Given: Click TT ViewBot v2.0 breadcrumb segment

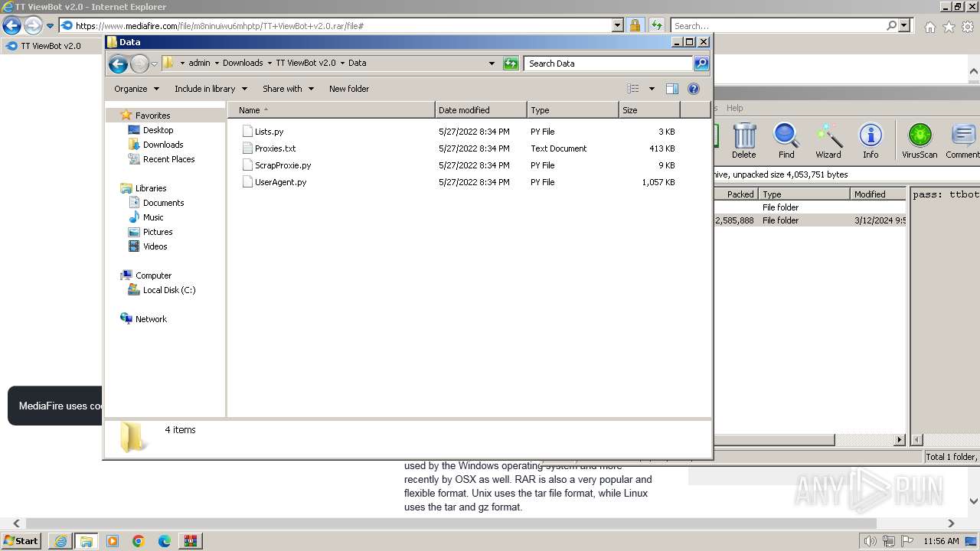Looking at the screenshot, I should point(305,64).
